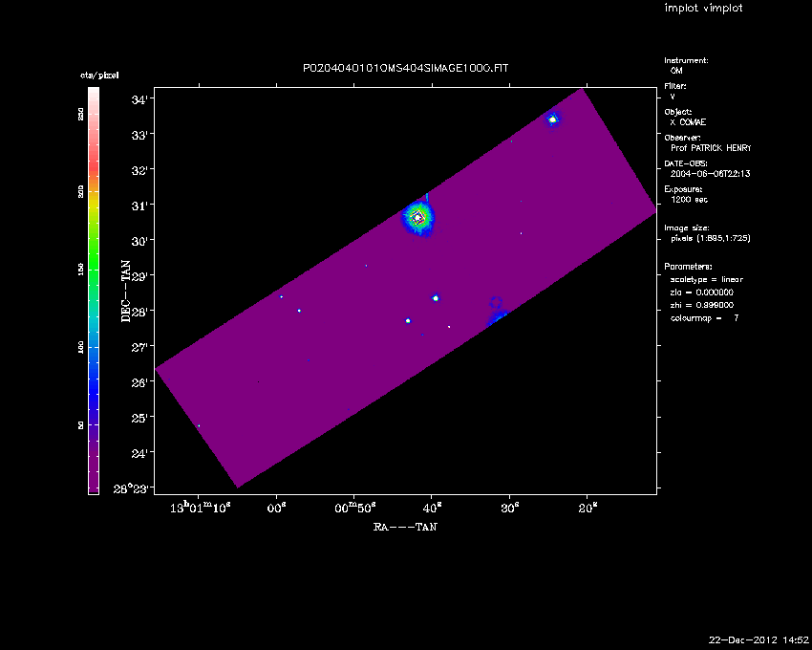Click the 34' tick label on declination axis
The height and width of the screenshot is (650, 812).
click(x=139, y=99)
